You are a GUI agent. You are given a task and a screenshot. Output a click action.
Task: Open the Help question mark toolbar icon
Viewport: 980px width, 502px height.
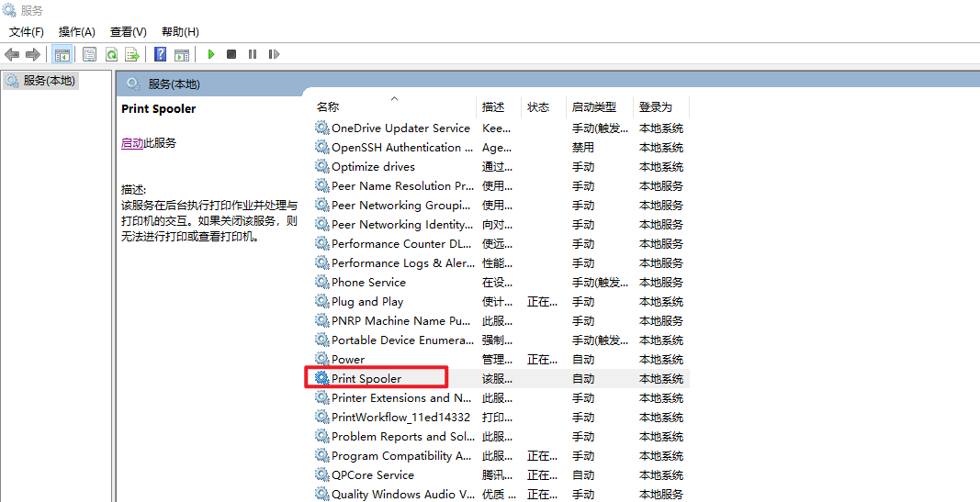click(x=160, y=54)
